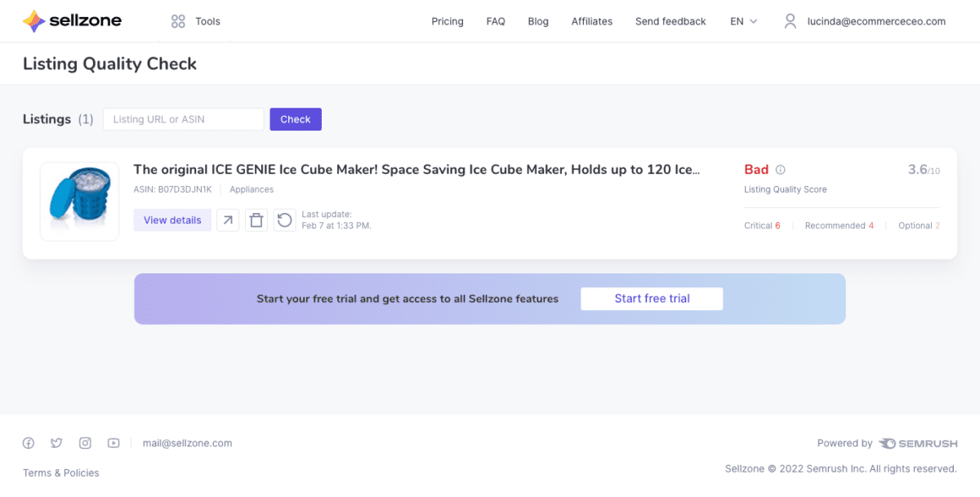Image resolution: width=980 pixels, height=497 pixels.
Task: Open Sellzone YouTube icon in footer
Action: click(114, 443)
